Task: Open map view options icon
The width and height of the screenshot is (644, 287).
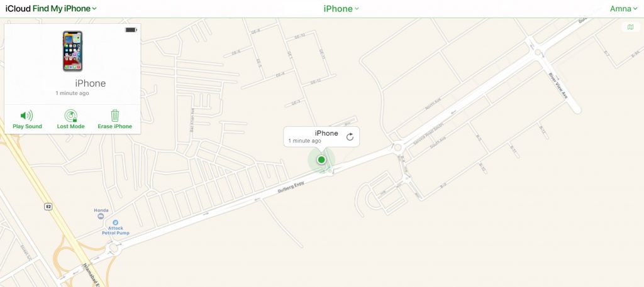Action: (630, 27)
